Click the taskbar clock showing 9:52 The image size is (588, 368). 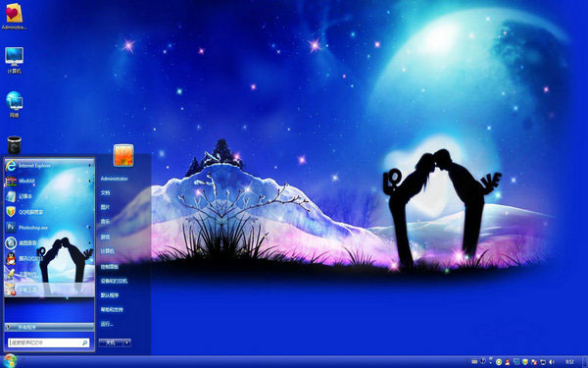(569, 361)
